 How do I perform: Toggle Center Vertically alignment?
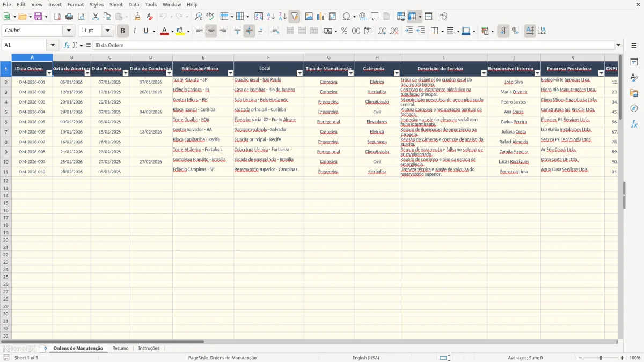[x=249, y=31]
